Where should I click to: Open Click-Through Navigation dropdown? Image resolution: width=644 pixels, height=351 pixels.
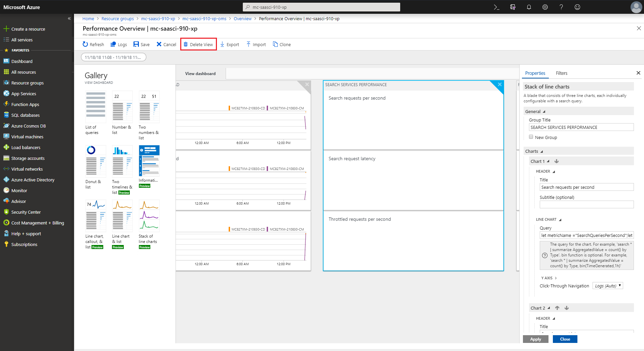[x=608, y=286]
